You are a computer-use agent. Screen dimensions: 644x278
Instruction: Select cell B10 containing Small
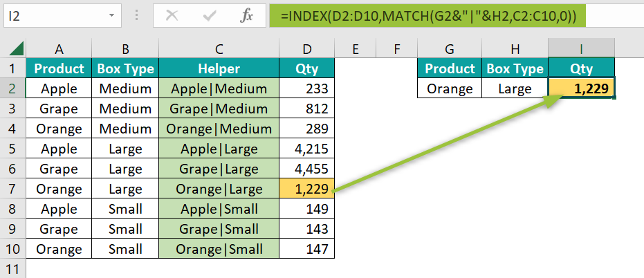(125, 249)
